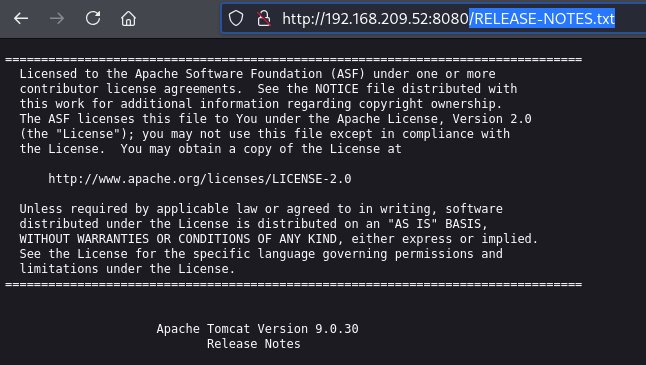Click the line starting 'Licensed to the Apache'
This screenshot has width=646, height=365.
click(257, 74)
